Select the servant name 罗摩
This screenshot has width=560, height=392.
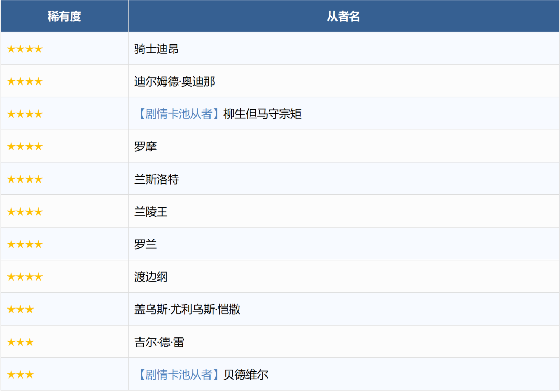pyautogui.click(x=145, y=146)
